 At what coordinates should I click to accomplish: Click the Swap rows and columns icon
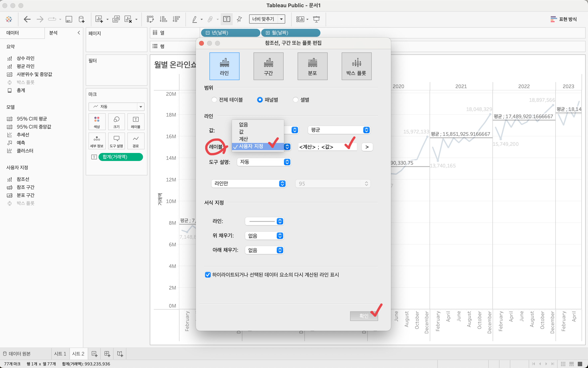150,19
